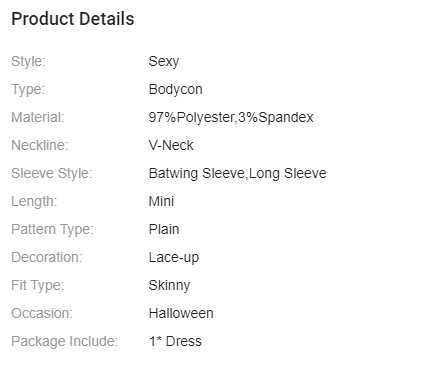This screenshot has height=379, width=424.
Task: Select the 1* Dress value
Action: [x=175, y=341]
